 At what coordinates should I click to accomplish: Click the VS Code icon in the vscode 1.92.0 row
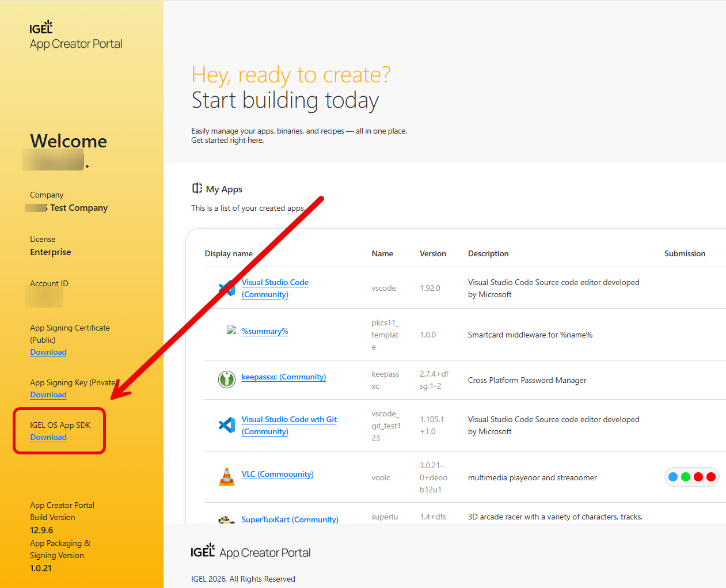[227, 288]
